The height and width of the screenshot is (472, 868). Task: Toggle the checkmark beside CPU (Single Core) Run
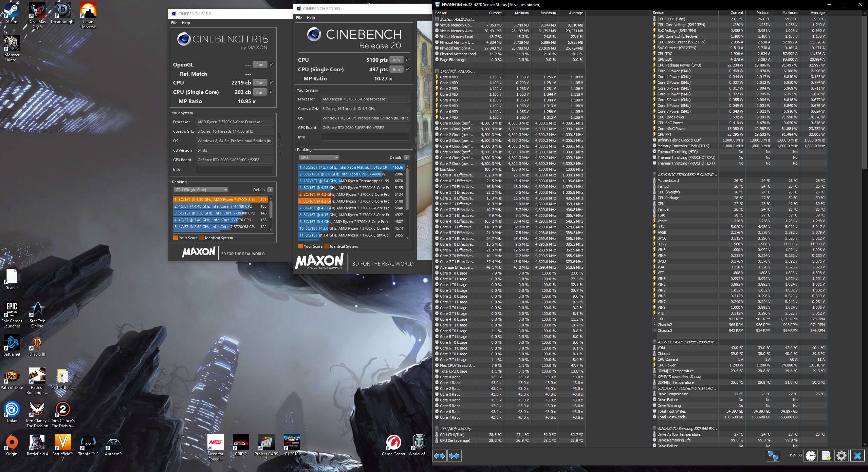(x=271, y=92)
